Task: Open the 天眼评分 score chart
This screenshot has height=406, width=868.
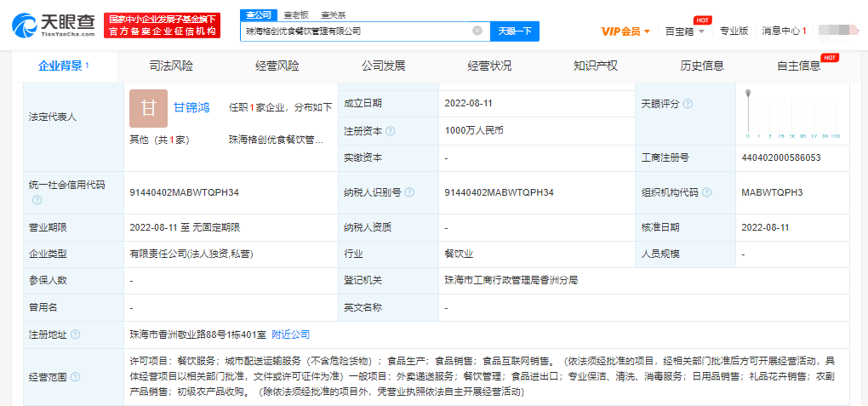Action: tap(792, 114)
